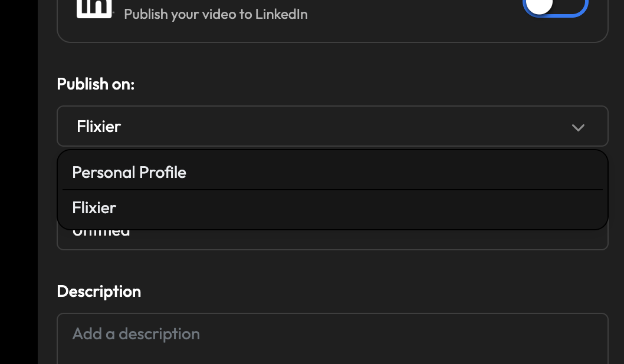The width and height of the screenshot is (624, 364).
Task: Click the selected Flixier text in the combo box
Action: [x=98, y=126]
